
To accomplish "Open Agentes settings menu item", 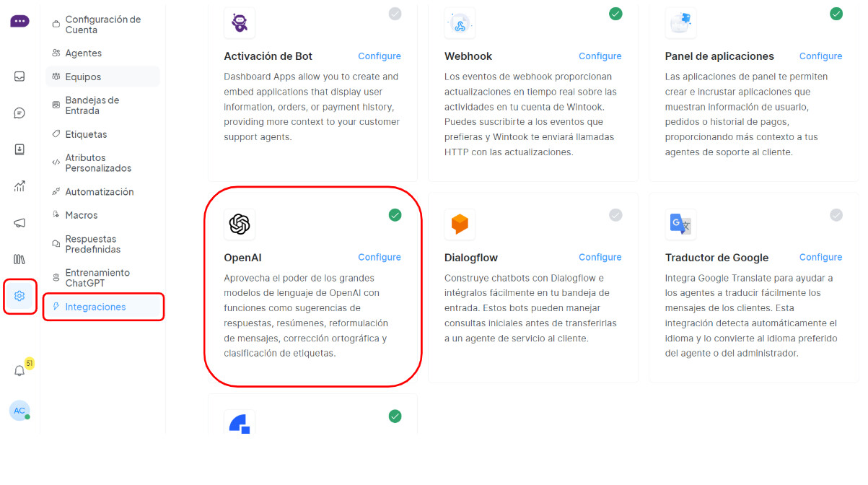I will [84, 53].
